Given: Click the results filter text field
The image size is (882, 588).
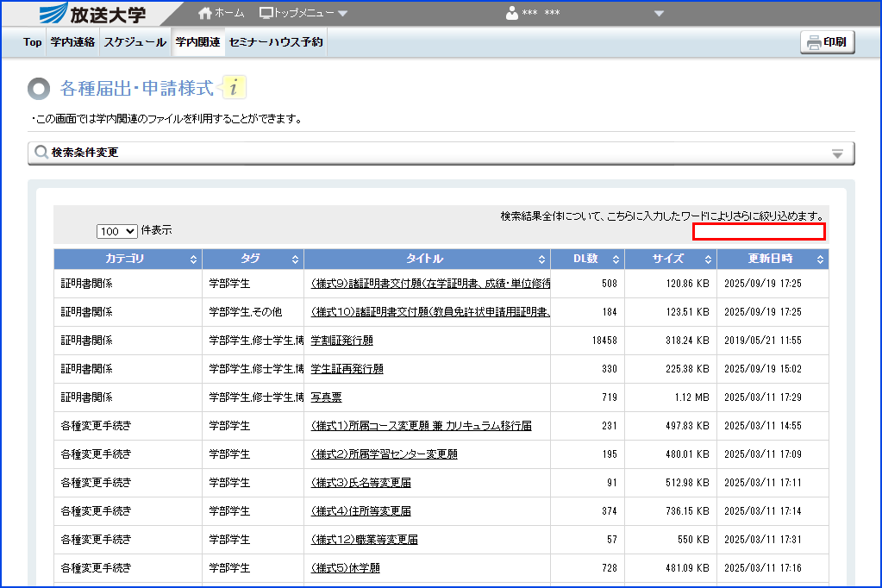Looking at the screenshot, I should tap(759, 231).
